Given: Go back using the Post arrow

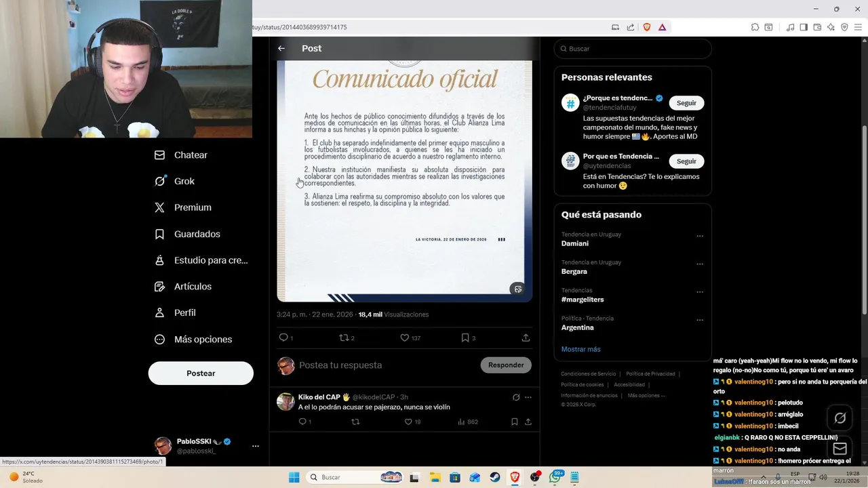Looking at the screenshot, I should [x=281, y=48].
